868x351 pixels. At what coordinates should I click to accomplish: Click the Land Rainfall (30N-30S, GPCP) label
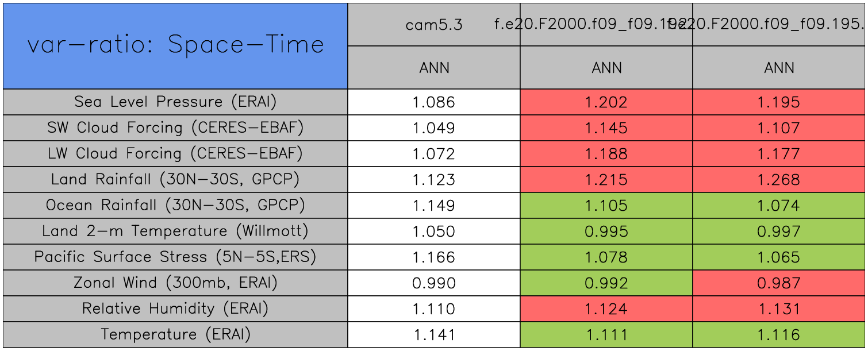click(175, 180)
